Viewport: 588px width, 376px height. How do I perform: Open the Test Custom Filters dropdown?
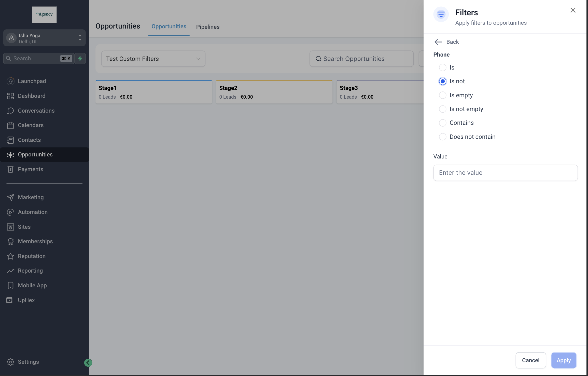153,59
